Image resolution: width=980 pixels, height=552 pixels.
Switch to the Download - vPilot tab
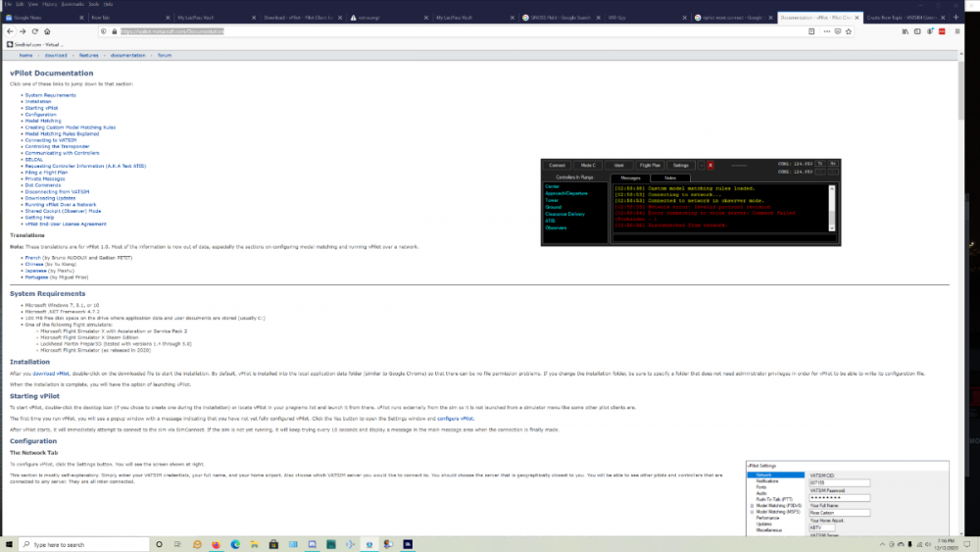(303, 18)
